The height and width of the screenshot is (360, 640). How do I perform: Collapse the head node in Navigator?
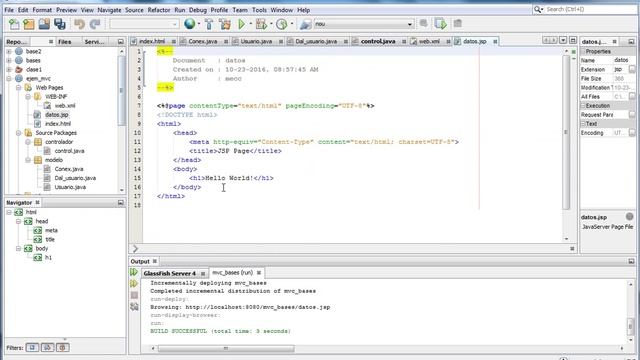pyautogui.click(x=18, y=221)
